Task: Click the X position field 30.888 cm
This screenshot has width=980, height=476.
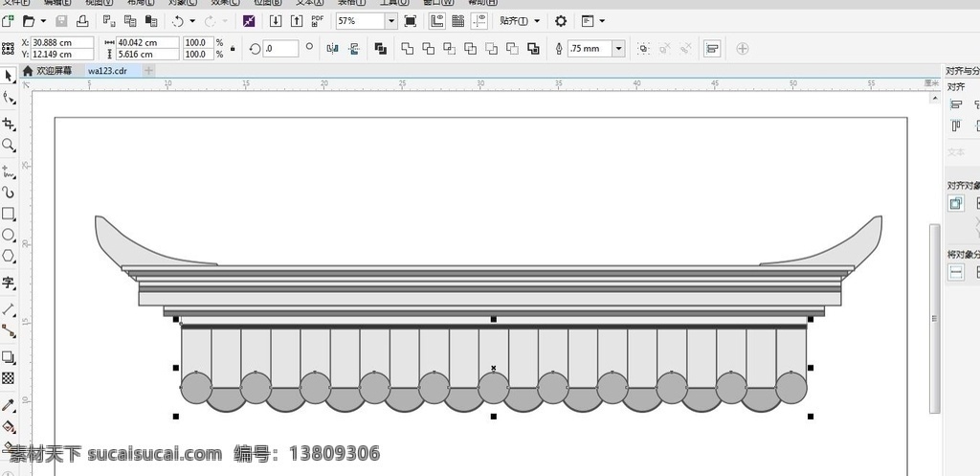Action: coord(62,42)
